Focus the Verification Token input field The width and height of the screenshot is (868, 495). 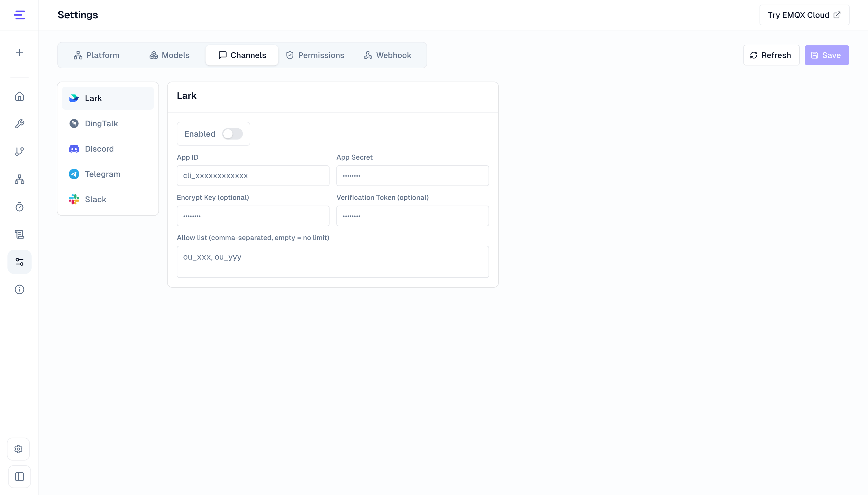[x=412, y=216]
